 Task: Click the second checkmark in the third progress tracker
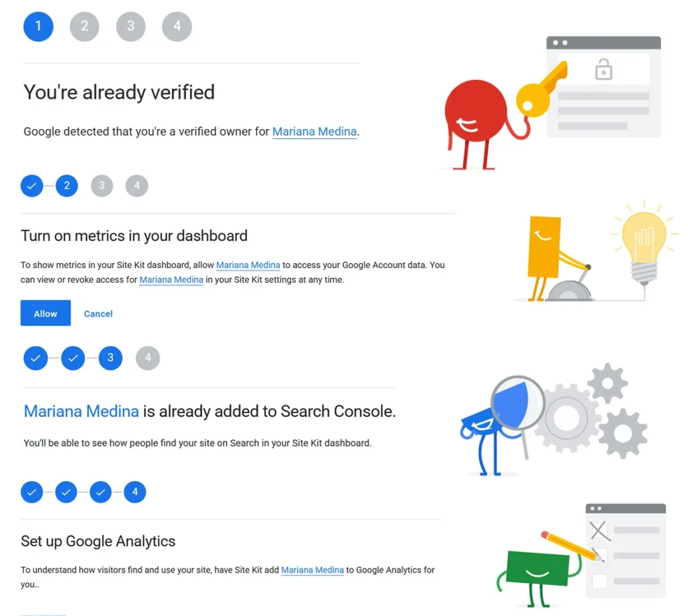pyautogui.click(x=73, y=358)
